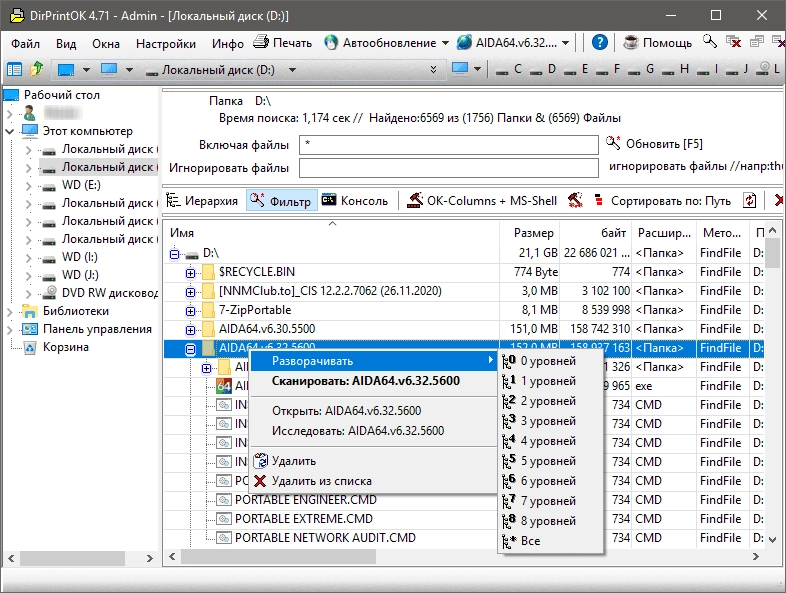Open Автообновление auto-refresh toolbar item

click(386, 43)
